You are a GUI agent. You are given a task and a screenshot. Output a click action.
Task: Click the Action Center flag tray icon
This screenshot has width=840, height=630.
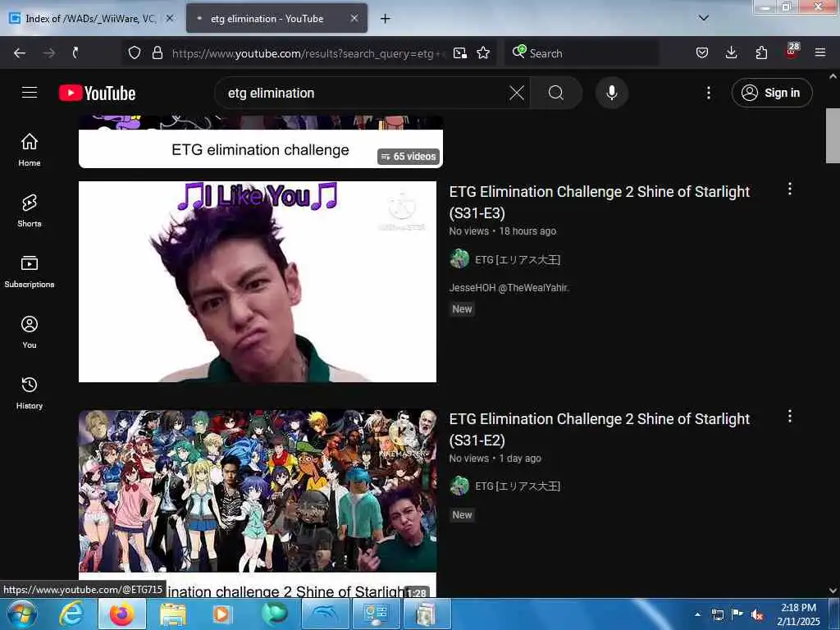737,614
